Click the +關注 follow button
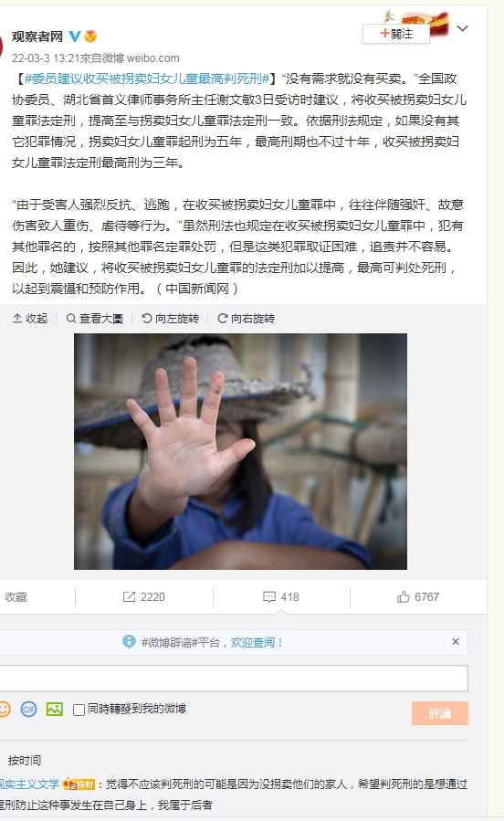 [x=396, y=34]
